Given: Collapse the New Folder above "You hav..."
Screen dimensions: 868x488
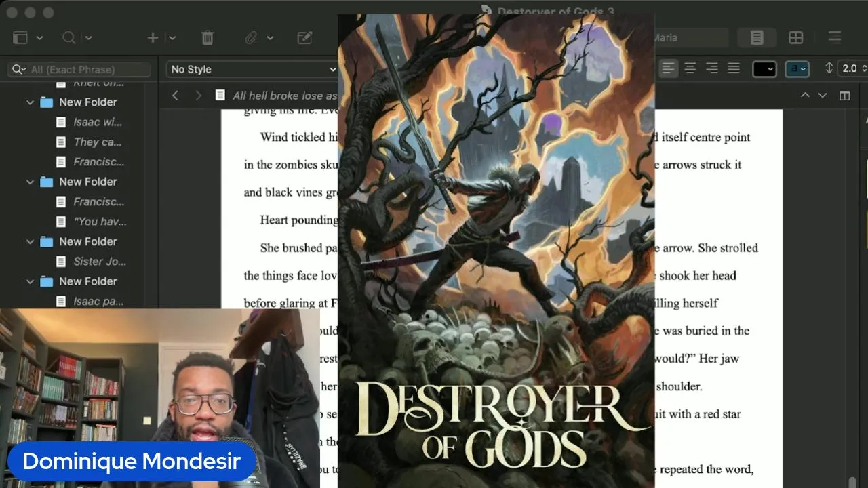Looking at the screenshot, I should (x=30, y=182).
